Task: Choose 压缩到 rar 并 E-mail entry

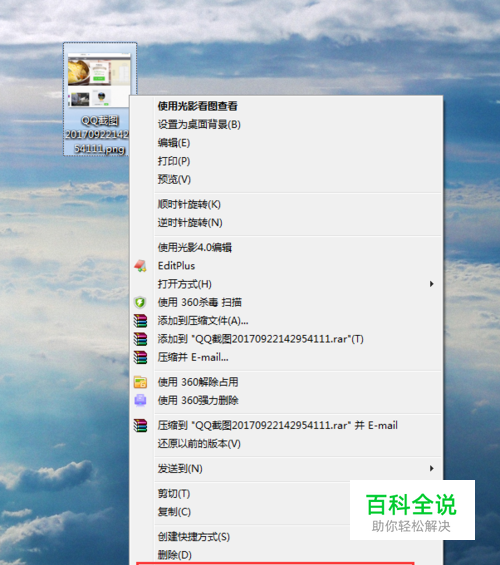Action: pos(277,425)
